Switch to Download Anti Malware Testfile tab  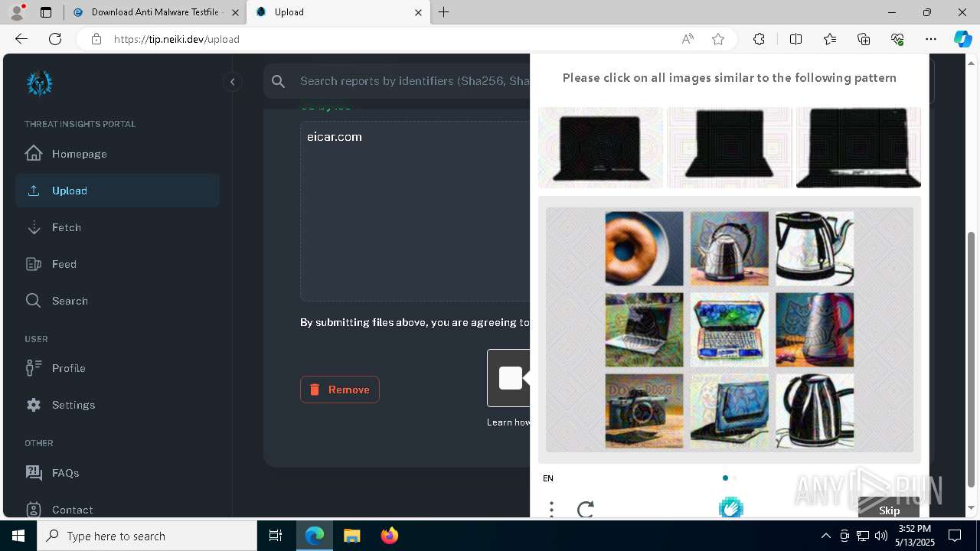tap(155, 12)
